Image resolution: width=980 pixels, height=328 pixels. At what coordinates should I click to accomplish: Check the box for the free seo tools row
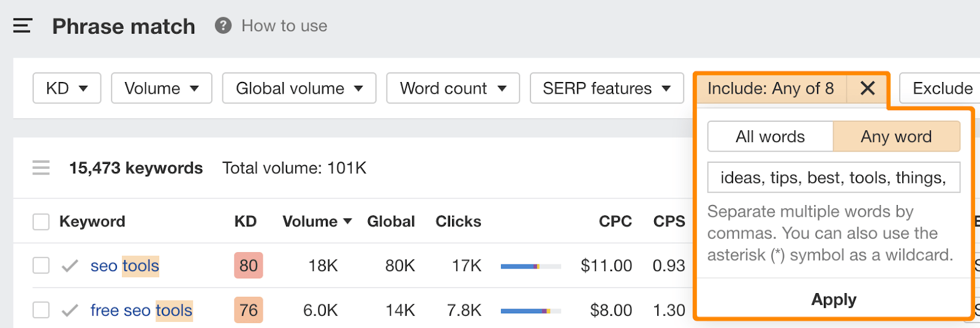(41, 310)
